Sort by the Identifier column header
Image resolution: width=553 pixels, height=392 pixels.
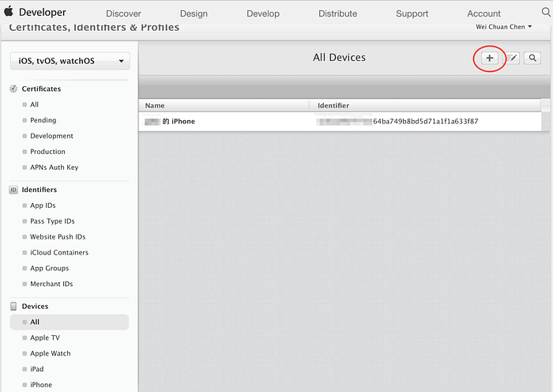[x=333, y=105]
